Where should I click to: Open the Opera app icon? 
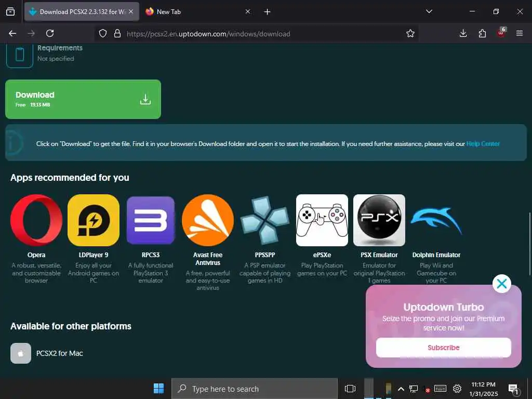(36, 220)
